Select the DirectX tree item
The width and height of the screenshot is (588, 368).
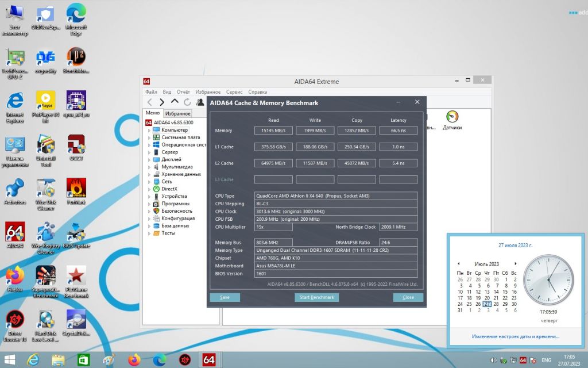tap(169, 189)
